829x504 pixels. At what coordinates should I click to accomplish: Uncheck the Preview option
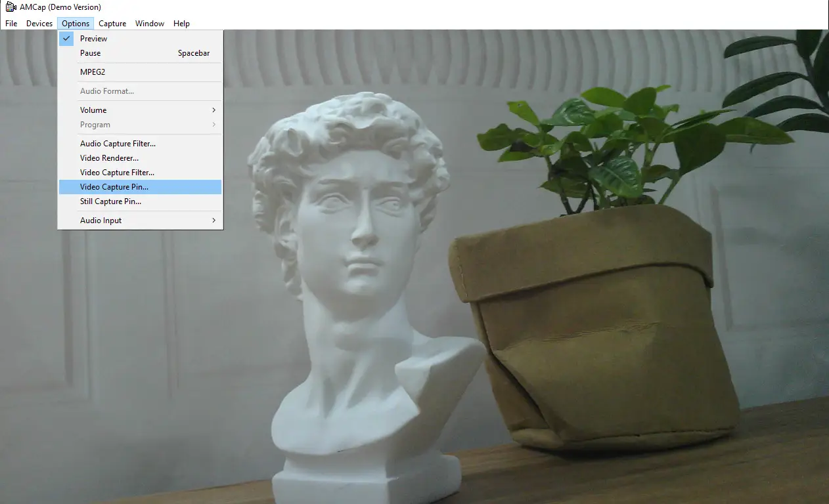(93, 39)
